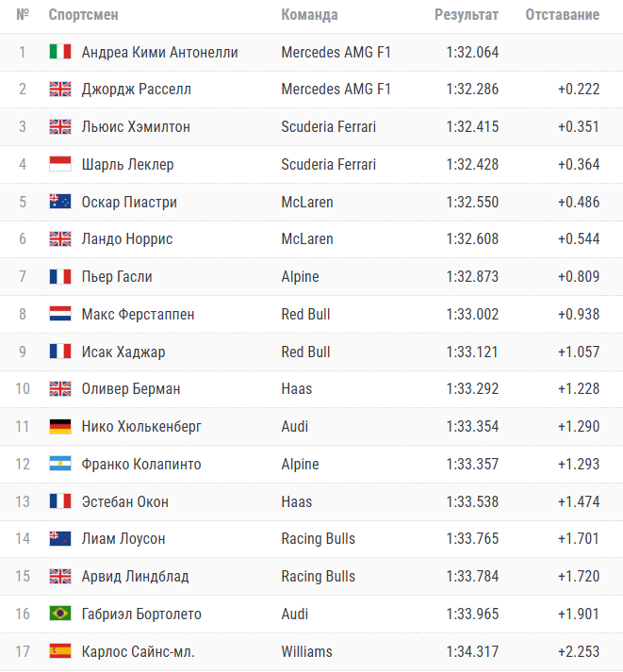Click the Spanish flag next to Карлос Сайнс-мл.
This screenshot has height=672, width=623.
point(60,651)
